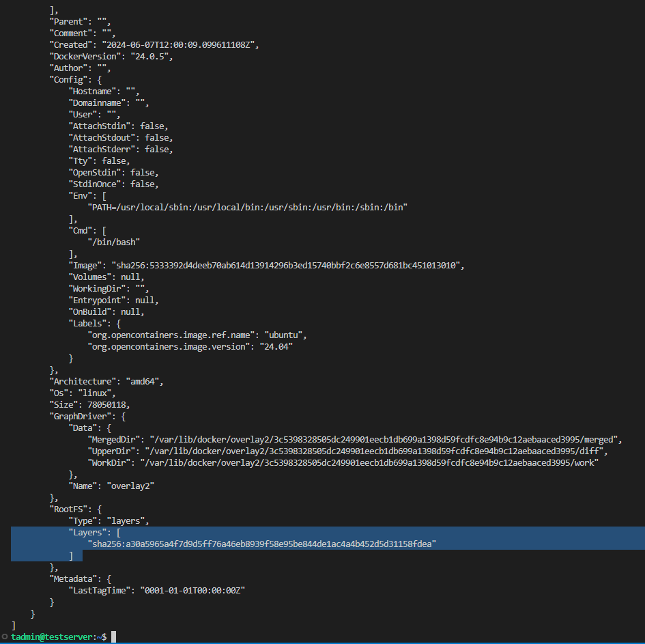Click the "Domainname" entry

point(109,103)
